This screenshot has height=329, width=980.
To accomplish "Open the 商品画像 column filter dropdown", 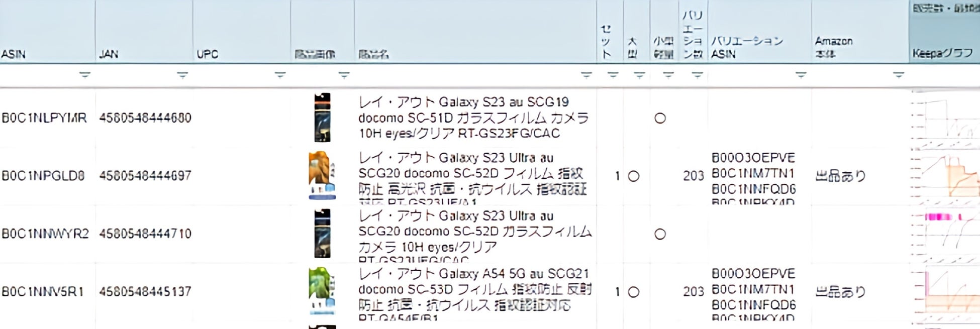I will pyautogui.click(x=344, y=75).
